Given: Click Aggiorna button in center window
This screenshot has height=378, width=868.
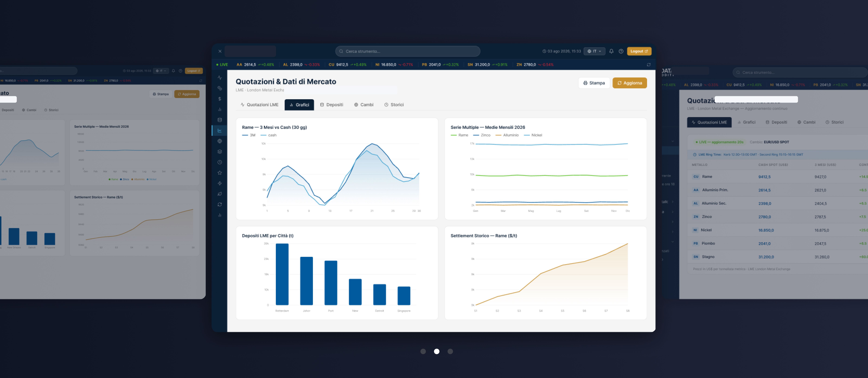Looking at the screenshot, I should pyautogui.click(x=629, y=83).
